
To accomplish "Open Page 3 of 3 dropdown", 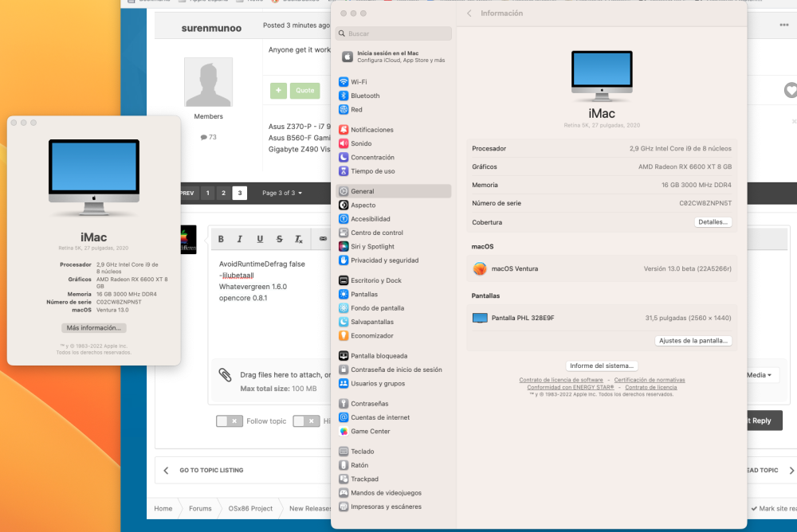I will point(282,193).
